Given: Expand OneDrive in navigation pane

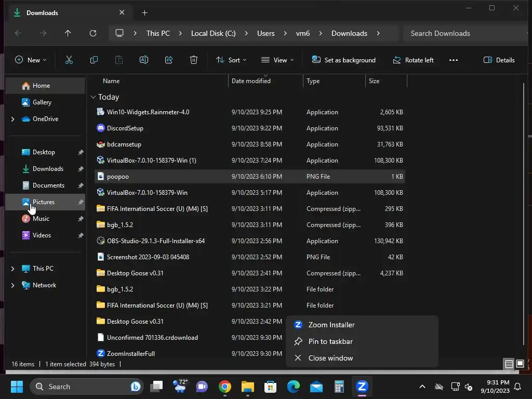Looking at the screenshot, I should click(x=12, y=119).
